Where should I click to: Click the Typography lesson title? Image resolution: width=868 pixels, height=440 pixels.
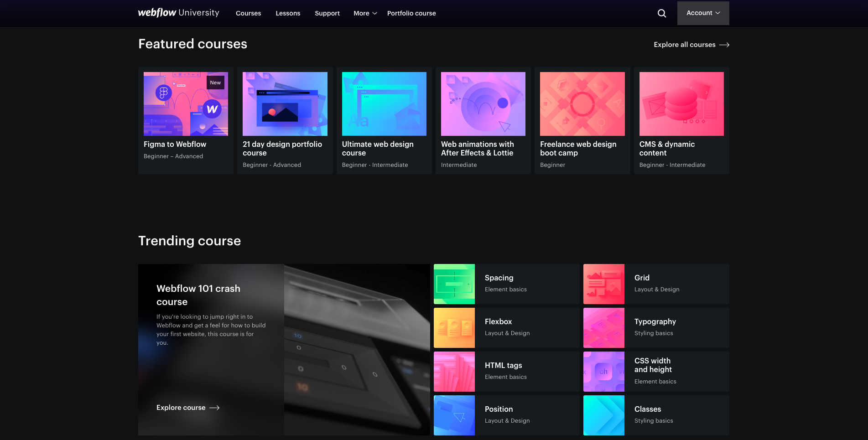coord(655,321)
